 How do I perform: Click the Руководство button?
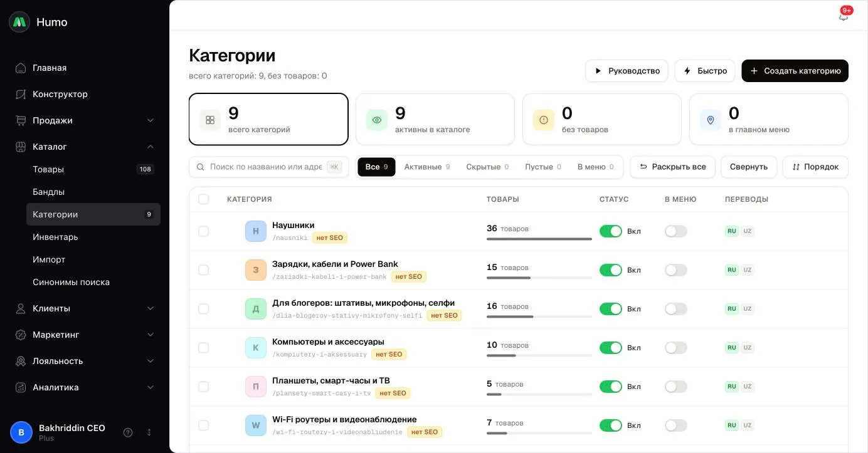tap(627, 71)
